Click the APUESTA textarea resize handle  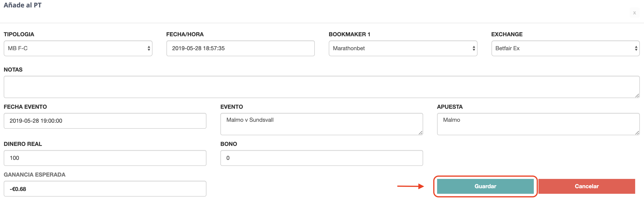(x=637, y=133)
